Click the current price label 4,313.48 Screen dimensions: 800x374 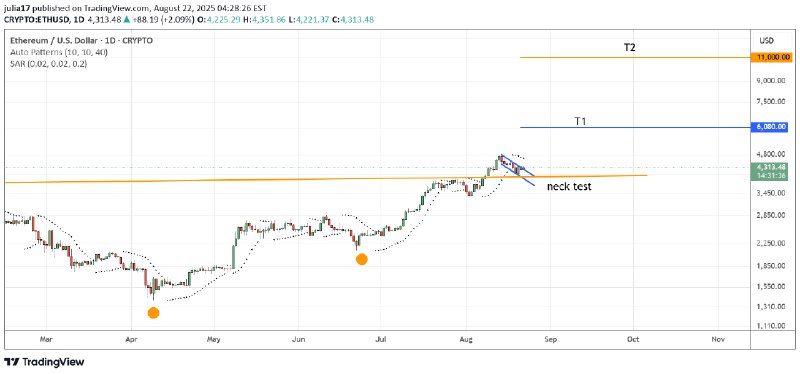770,167
